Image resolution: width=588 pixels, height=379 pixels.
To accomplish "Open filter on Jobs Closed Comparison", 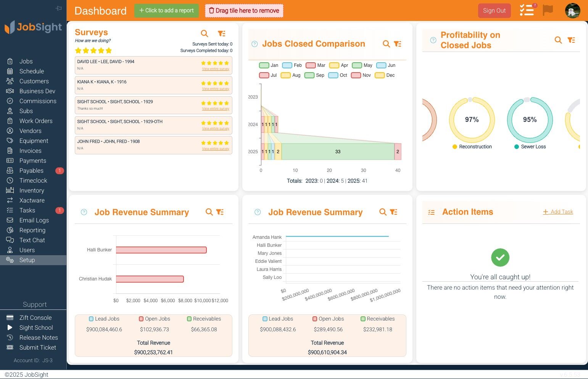I will pos(397,44).
